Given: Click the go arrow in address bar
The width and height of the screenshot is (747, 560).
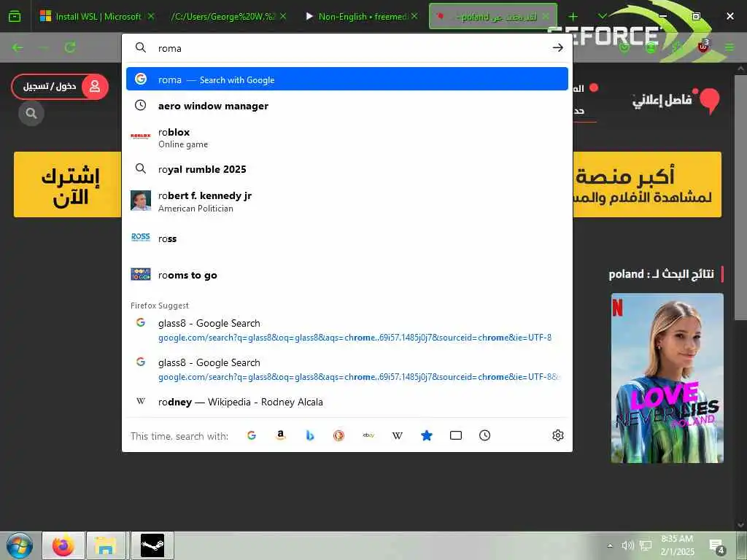Looking at the screenshot, I should click(558, 47).
